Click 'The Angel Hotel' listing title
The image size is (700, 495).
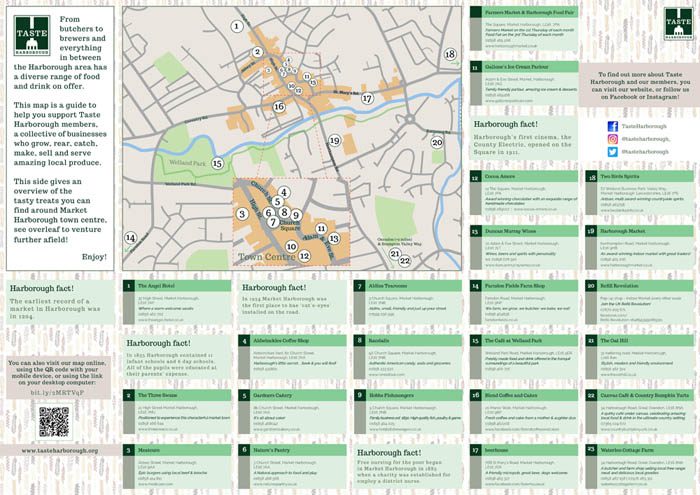pos(156,286)
